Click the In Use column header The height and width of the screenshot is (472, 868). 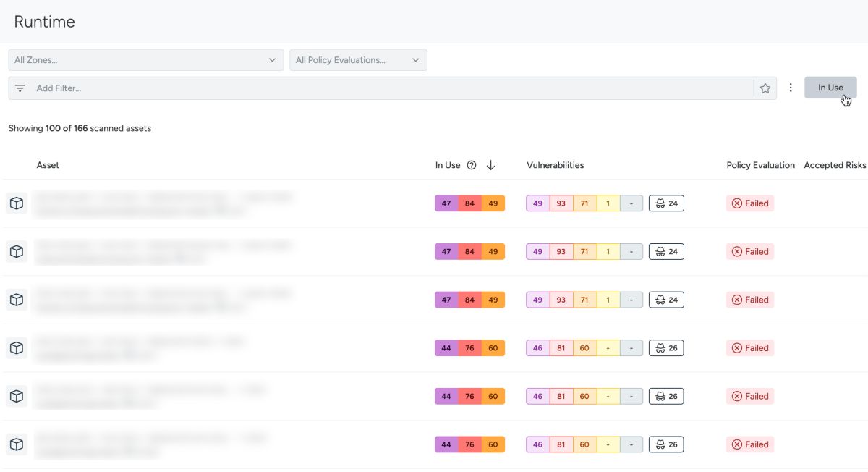pyautogui.click(x=448, y=165)
